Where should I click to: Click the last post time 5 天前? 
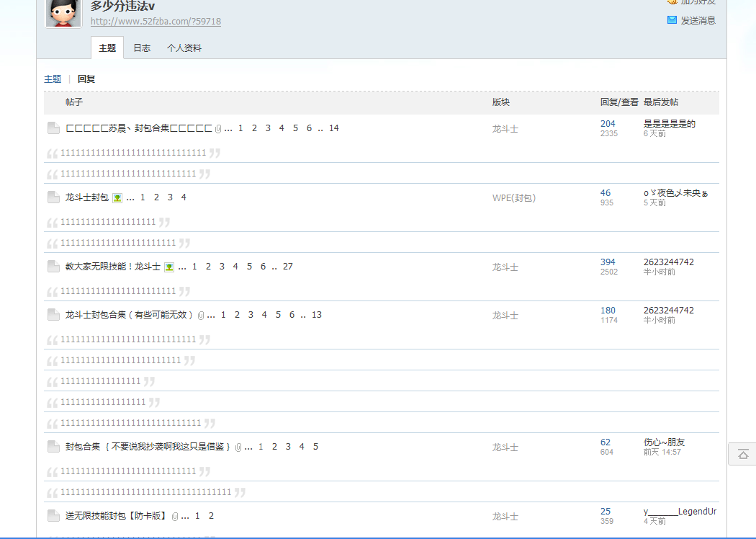point(654,202)
